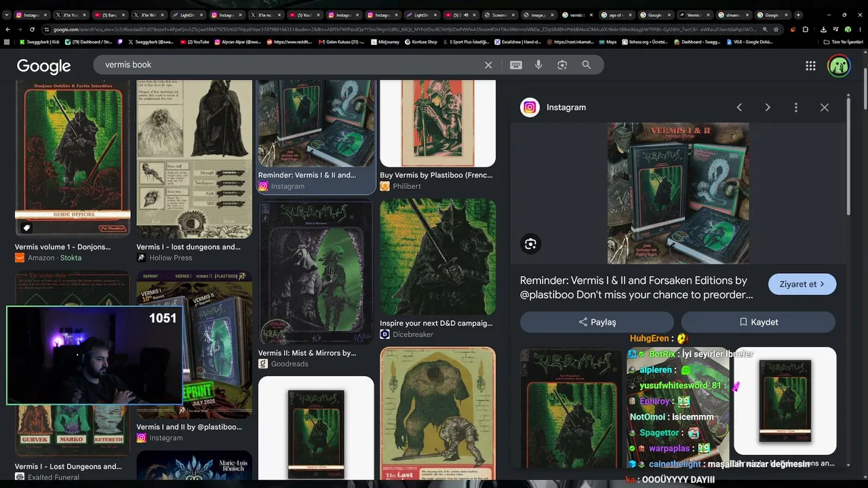Submit the search with the magnifier icon
Screen dimensions: 868x488
[x=587, y=65]
